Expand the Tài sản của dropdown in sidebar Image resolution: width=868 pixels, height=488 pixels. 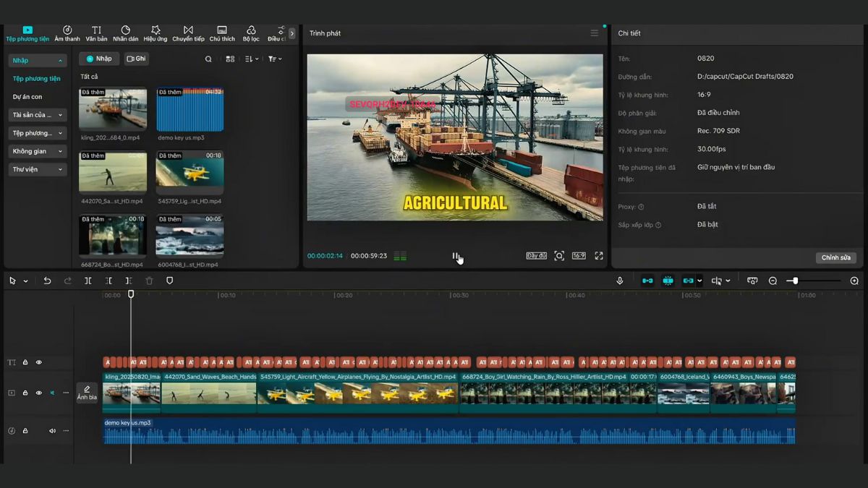coord(36,114)
